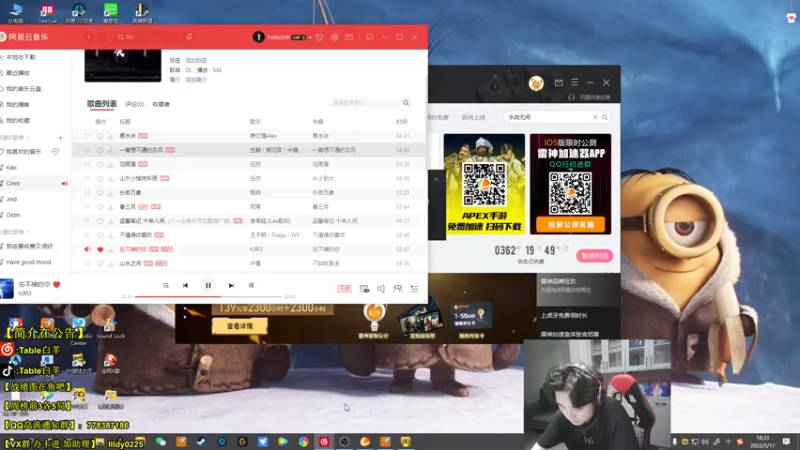Add a new playlist with plus icon
Screen dimensions: 800x450
pyautogui.click(x=60, y=138)
